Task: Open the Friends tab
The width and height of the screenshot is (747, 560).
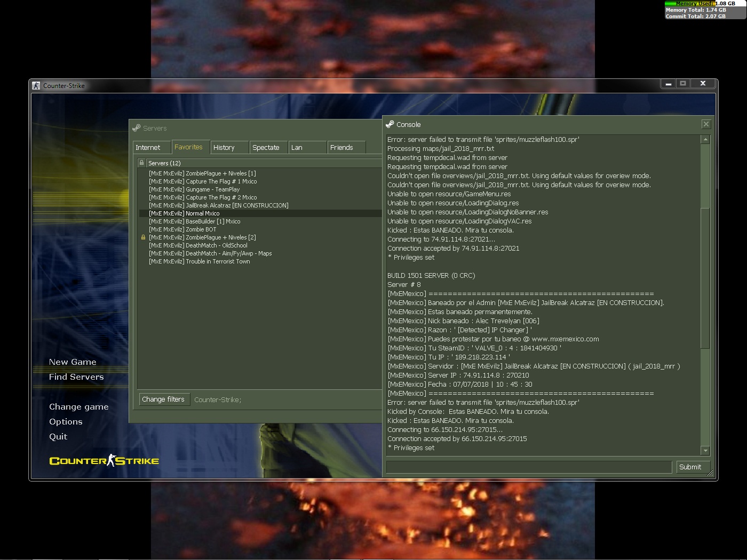Action: [x=347, y=147]
